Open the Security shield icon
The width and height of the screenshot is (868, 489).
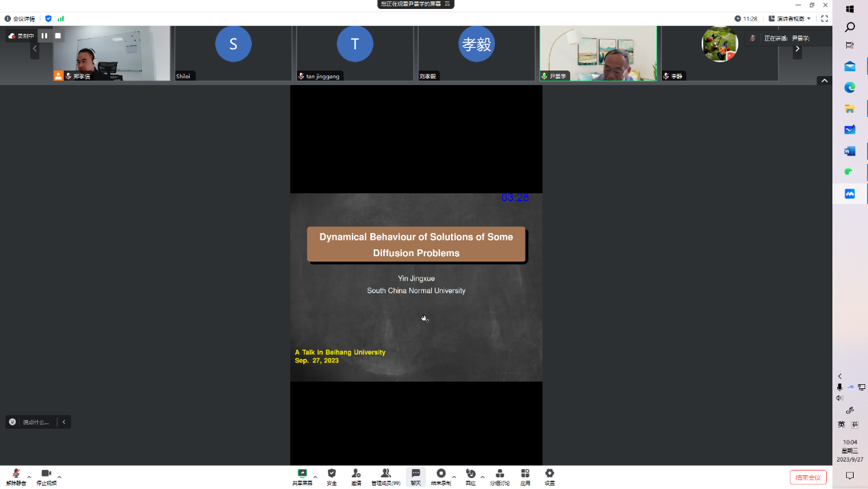click(332, 476)
